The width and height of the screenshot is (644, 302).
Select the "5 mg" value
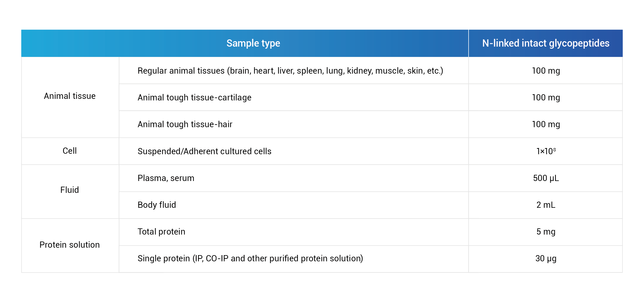546,232
